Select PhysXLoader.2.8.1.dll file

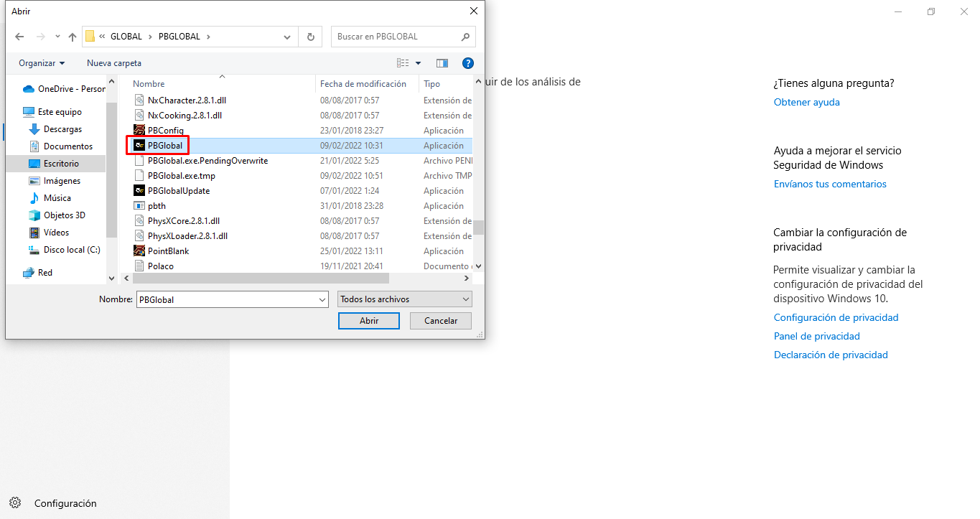point(187,236)
